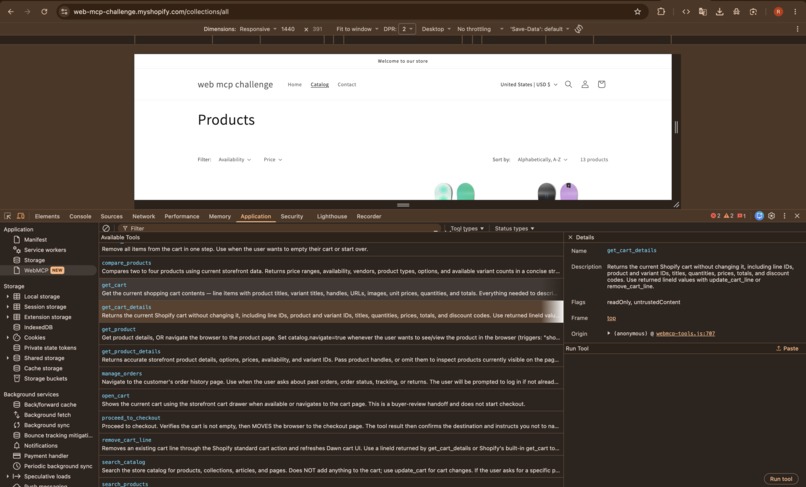Clear the WebMCP tool list
This screenshot has width=806, height=487.
pos(106,228)
